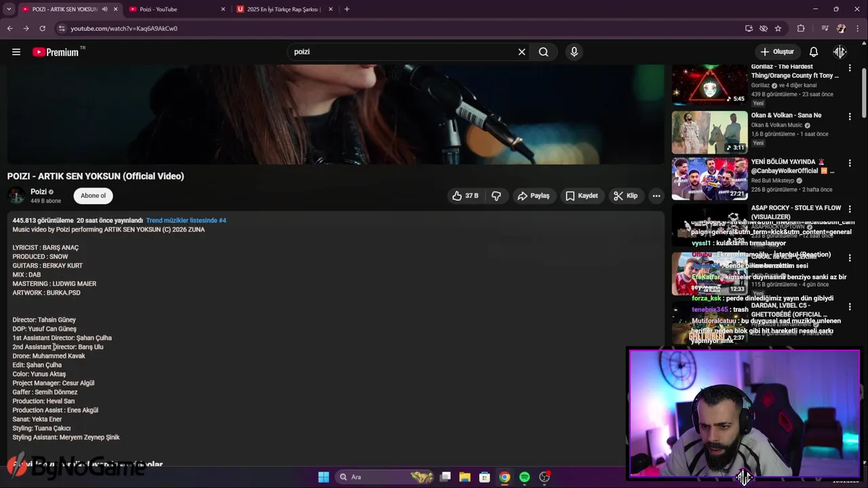Open the YouTube hamburger guide menu
Screen dimensions: 868x488
pyautogui.click(x=16, y=52)
